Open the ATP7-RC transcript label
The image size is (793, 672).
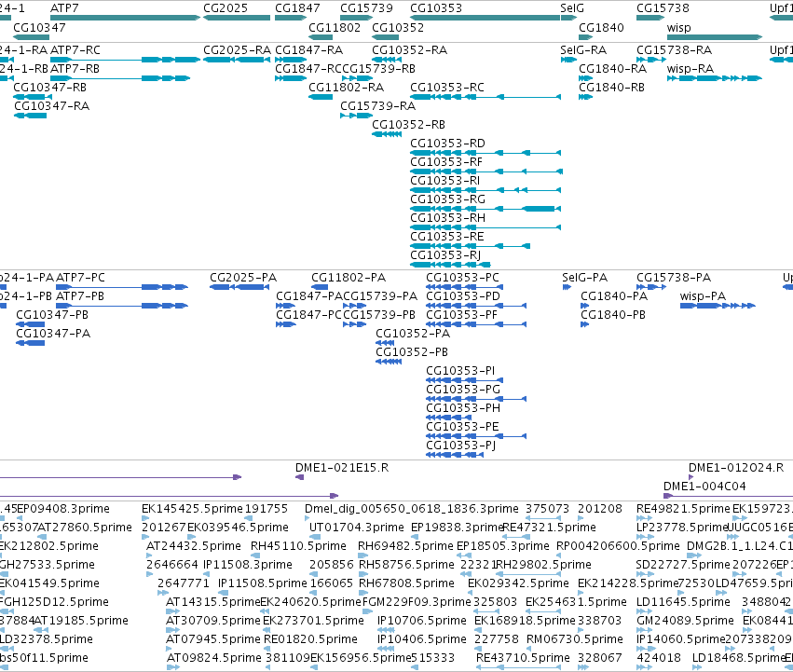(x=75, y=50)
